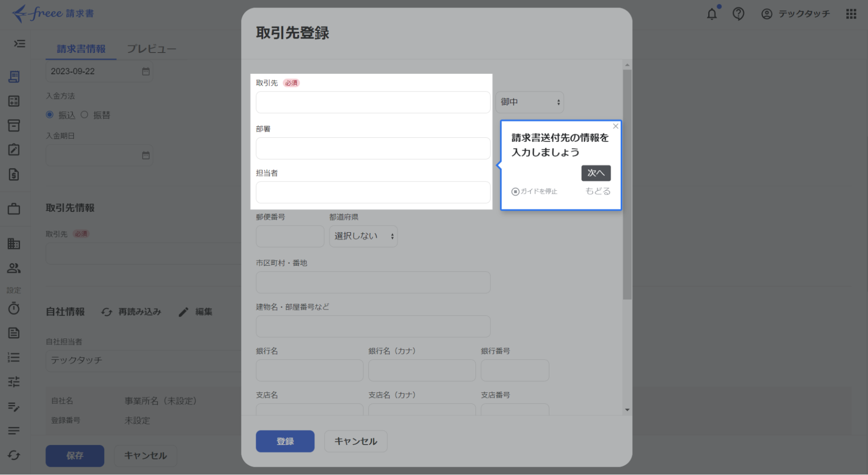Open the 御中 honorific dropdown
Image resolution: width=868 pixels, height=475 pixels.
pyautogui.click(x=529, y=102)
